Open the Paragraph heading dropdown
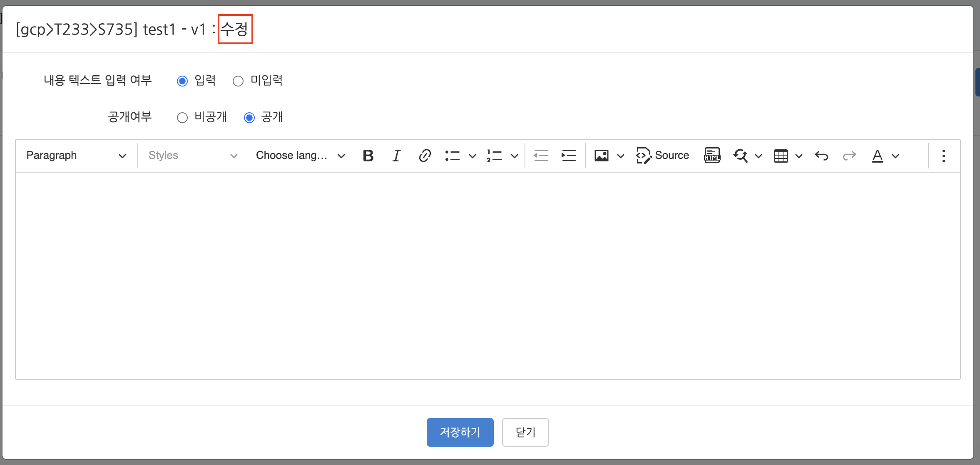980x465 pixels. pyautogui.click(x=76, y=156)
